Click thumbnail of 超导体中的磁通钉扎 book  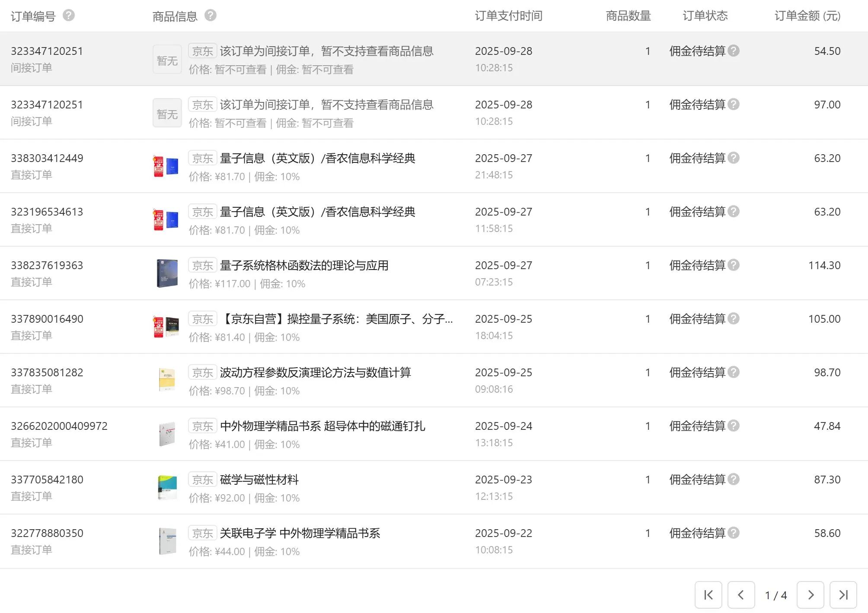[x=167, y=434]
